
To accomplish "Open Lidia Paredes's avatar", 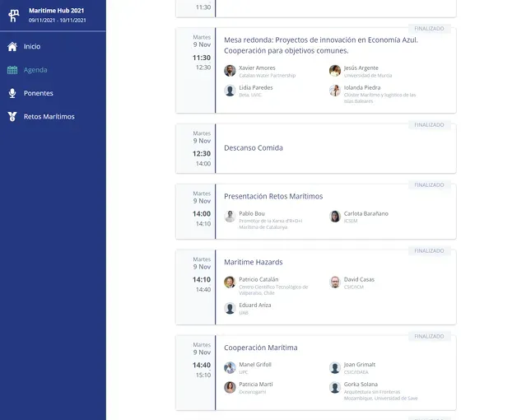I will tap(230, 91).
